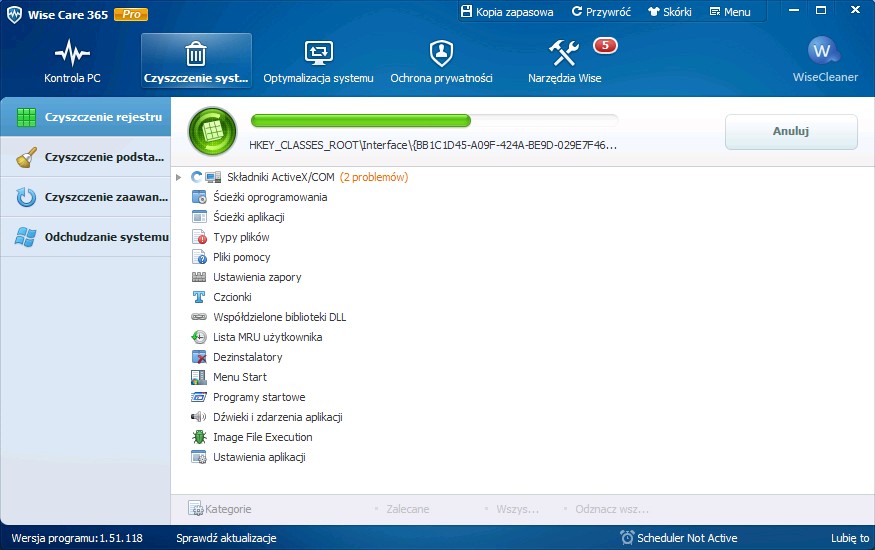Image resolution: width=875 pixels, height=550 pixels.
Task: Click the Dezinstalatory icon
Action: point(199,357)
